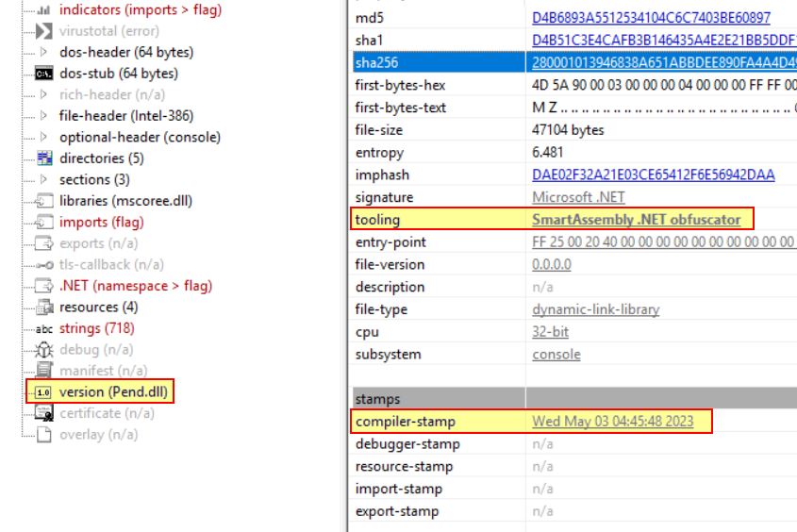Click the debug bug icon
Screen dimensions: 797x532
coord(43,350)
